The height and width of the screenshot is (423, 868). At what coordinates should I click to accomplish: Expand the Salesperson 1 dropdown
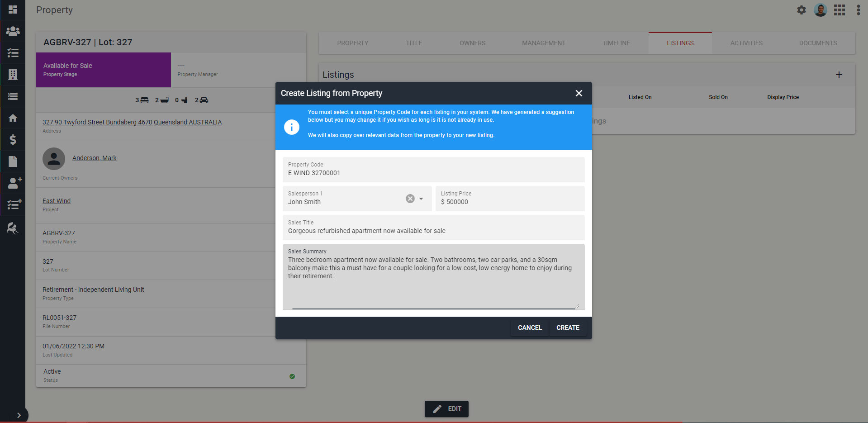pos(421,199)
